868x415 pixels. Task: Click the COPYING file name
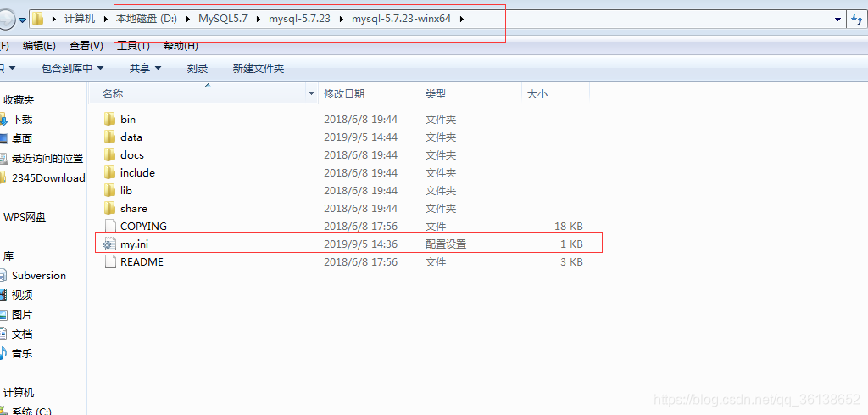click(x=143, y=226)
